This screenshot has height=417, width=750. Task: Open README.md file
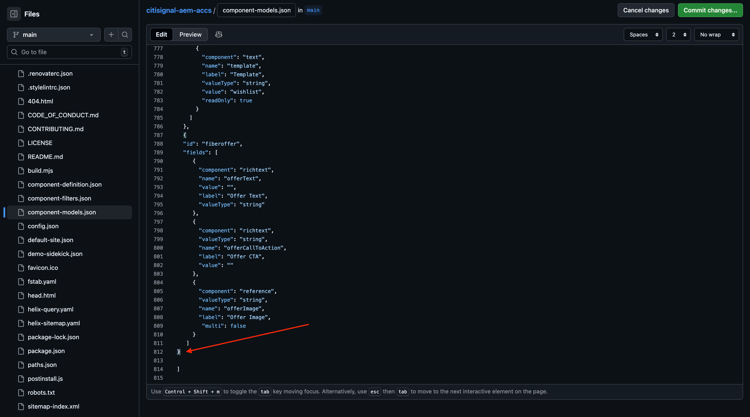click(x=45, y=157)
